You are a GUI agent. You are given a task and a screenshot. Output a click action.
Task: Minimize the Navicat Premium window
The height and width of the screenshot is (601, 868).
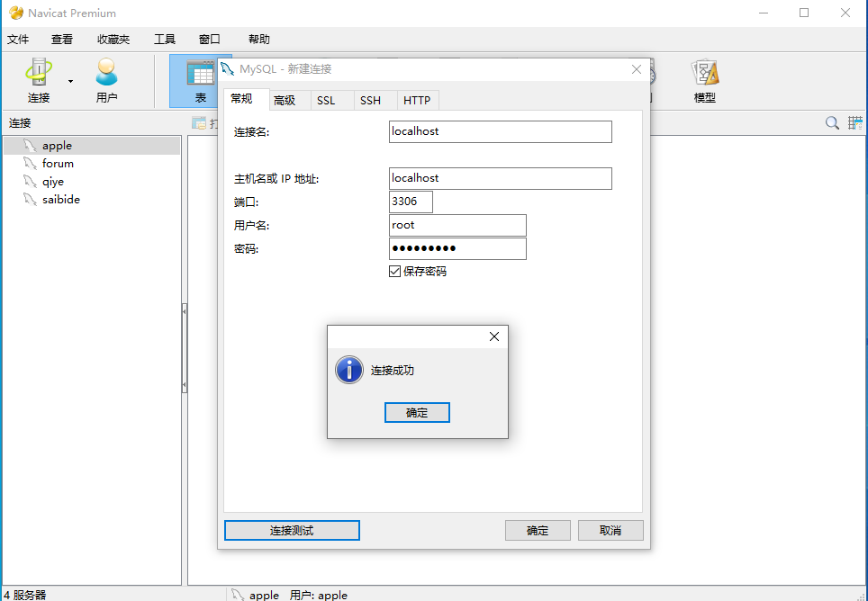click(764, 13)
